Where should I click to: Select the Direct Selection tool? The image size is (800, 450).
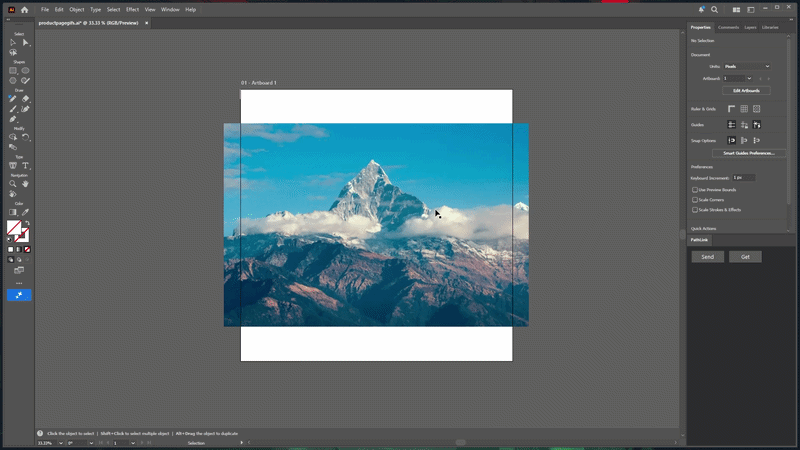(26, 43)
